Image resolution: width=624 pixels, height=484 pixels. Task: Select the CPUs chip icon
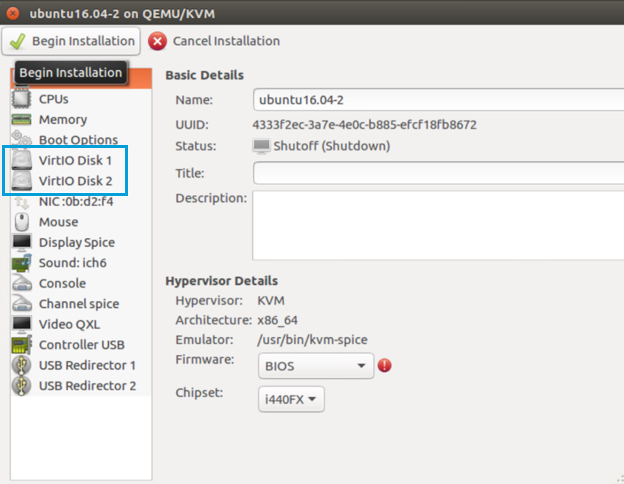[x=21, y=99]
